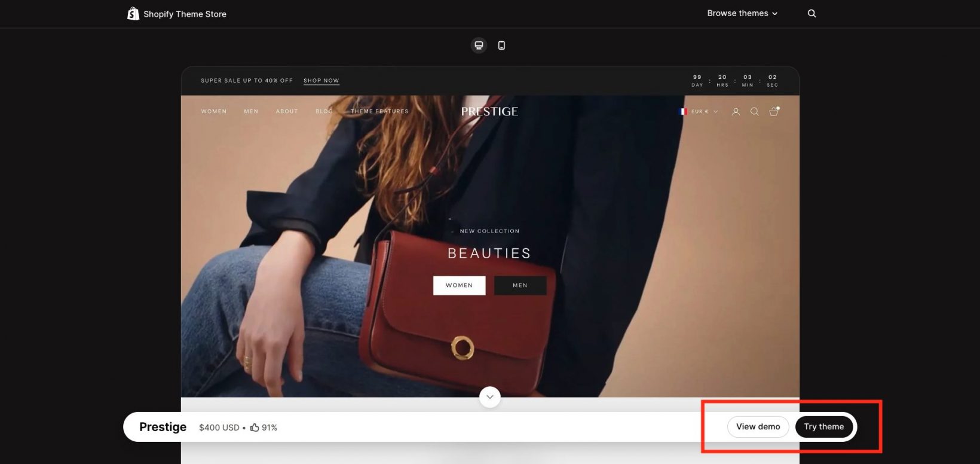This screenshot has height=464, width=980.
Task: Click the scroll-down chevron circle
Action: click(489, 397)
